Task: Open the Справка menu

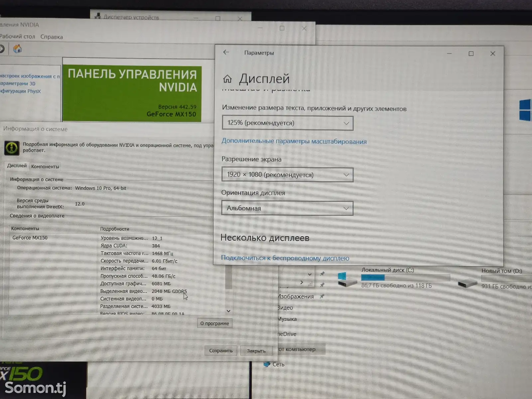Action: coord(52,37)
